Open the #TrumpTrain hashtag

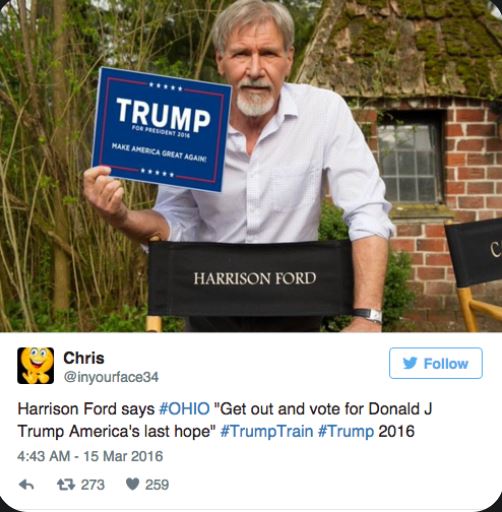point(267,431)
